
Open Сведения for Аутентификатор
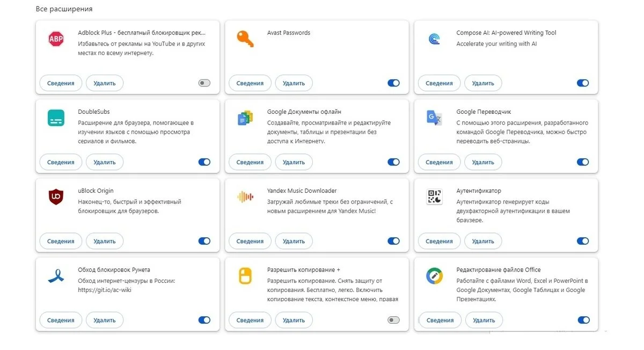(439, 241)
